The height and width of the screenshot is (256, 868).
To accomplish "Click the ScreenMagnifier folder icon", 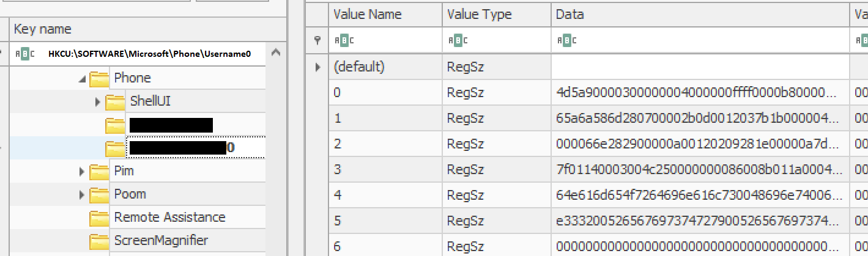I will (x=99, y=241).
